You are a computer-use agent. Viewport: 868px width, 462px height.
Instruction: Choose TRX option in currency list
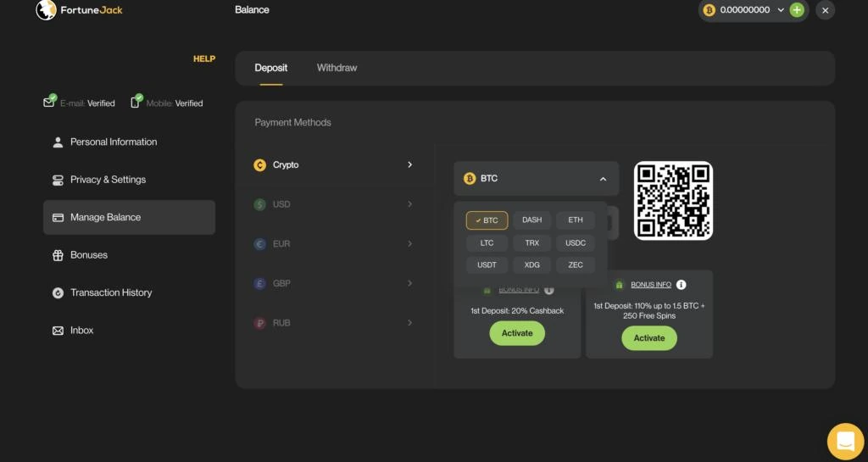(531, 243)
